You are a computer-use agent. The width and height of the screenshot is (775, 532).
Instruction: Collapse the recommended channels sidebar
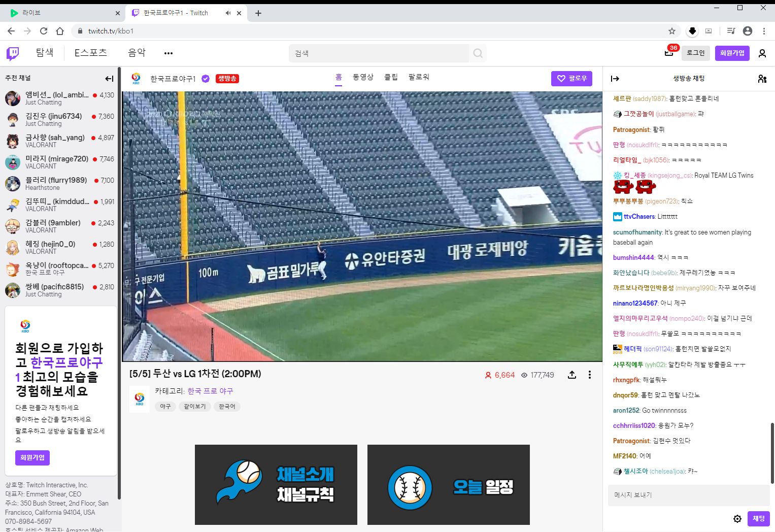click(x=109, y=78)
